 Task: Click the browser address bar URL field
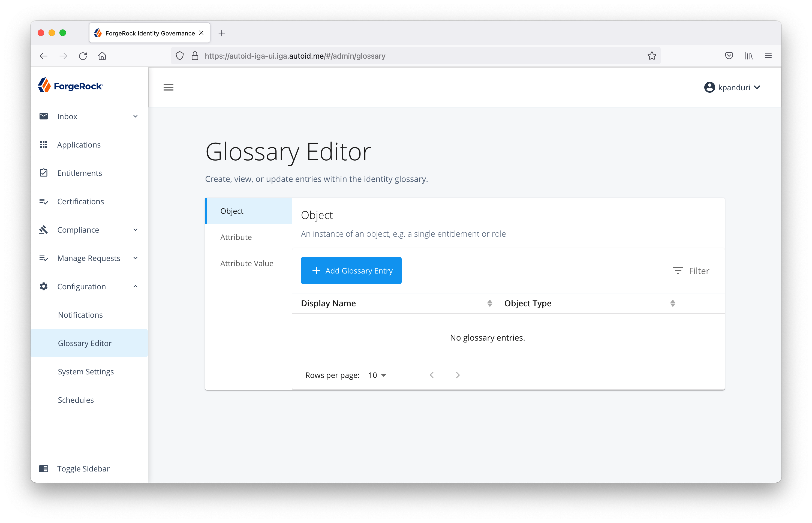click(x=408, y=56)
